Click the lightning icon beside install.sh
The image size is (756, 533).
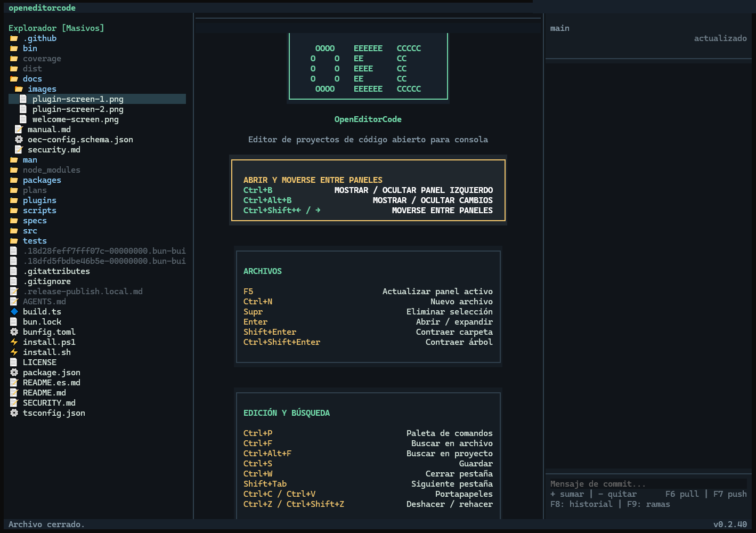point(14,352)
